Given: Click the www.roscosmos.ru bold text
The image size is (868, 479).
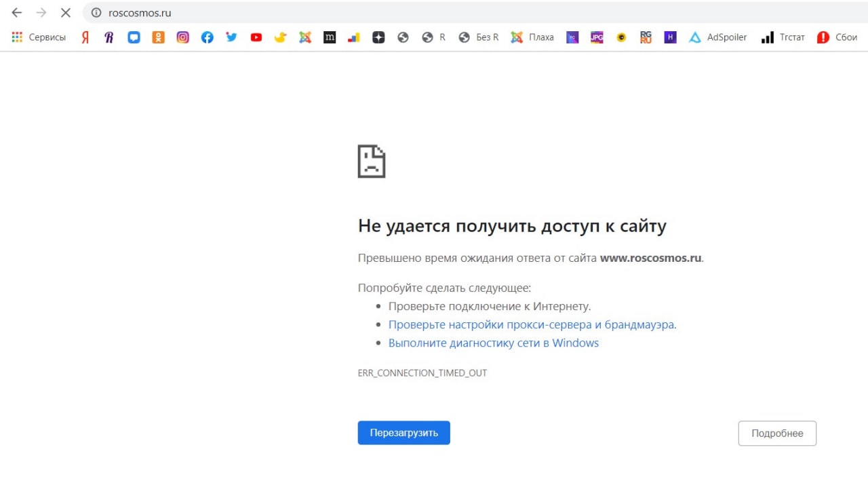Looking at the screenshot, I should (x=650, y=258).
